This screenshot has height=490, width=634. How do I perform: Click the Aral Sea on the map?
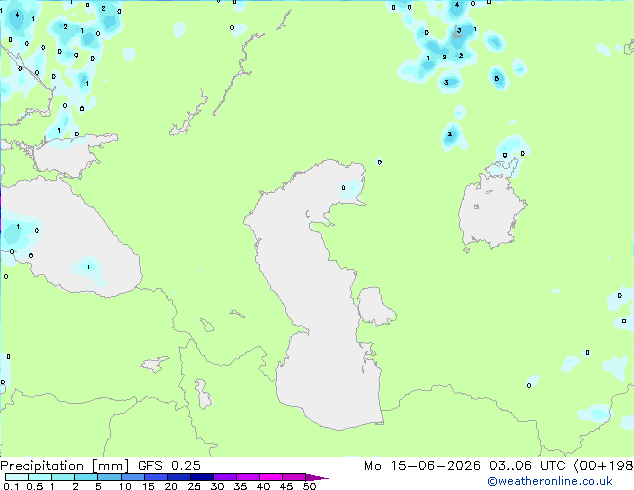490,212
